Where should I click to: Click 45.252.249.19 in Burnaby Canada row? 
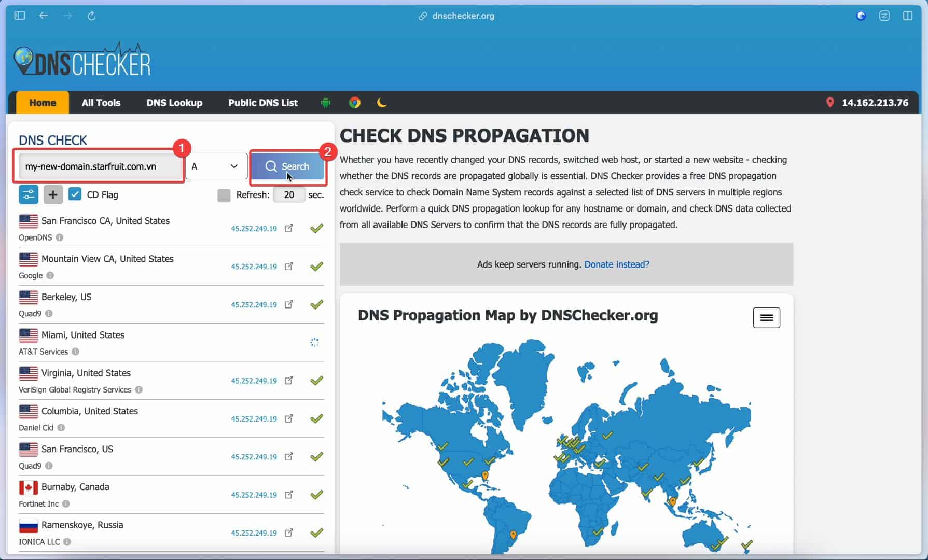tap(254, 495)
